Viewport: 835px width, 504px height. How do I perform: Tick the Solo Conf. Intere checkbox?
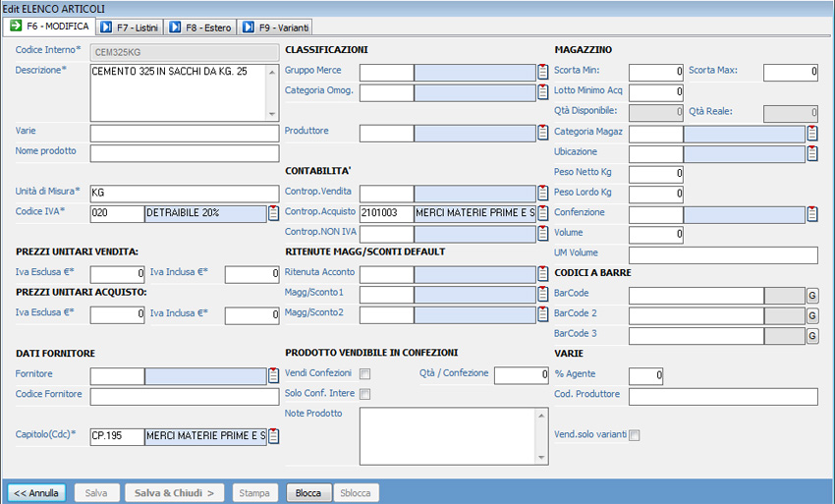(x=364, y=394)
